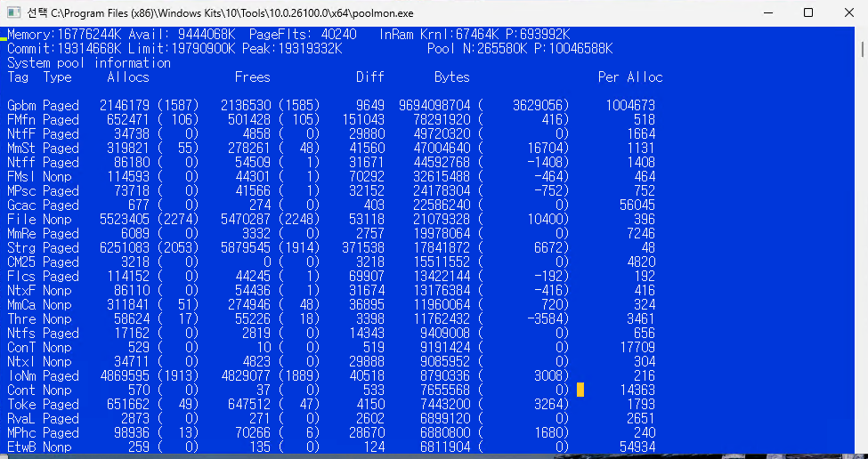This screenshot has height=459, width=868.
Task: Click the 'Memory:16776244K' value
Action: point(62,35)
